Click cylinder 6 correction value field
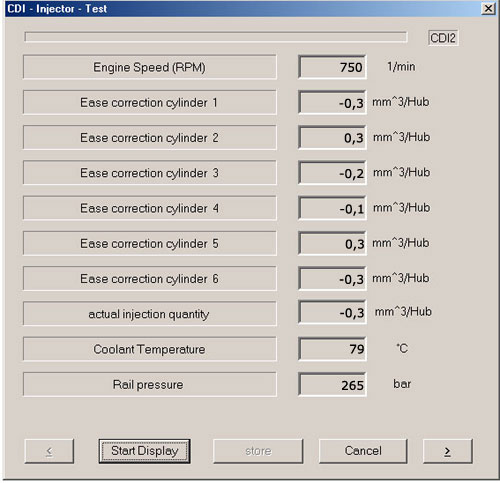500x483 pixels. 332,279
